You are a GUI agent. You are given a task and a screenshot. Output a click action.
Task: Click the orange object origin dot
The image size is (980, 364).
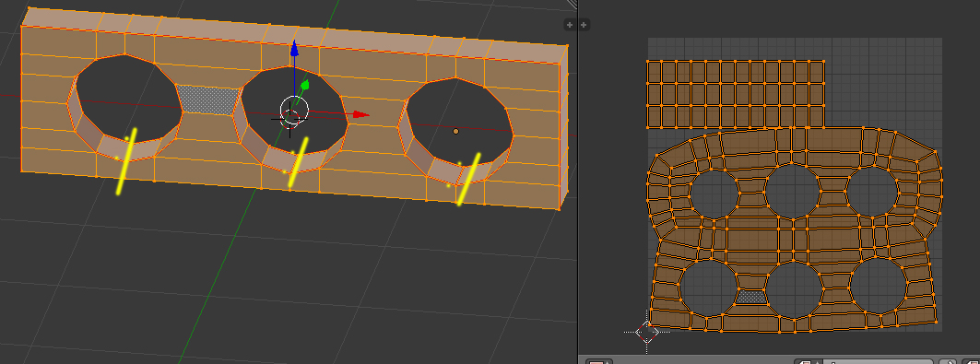(x=455, y=131)
